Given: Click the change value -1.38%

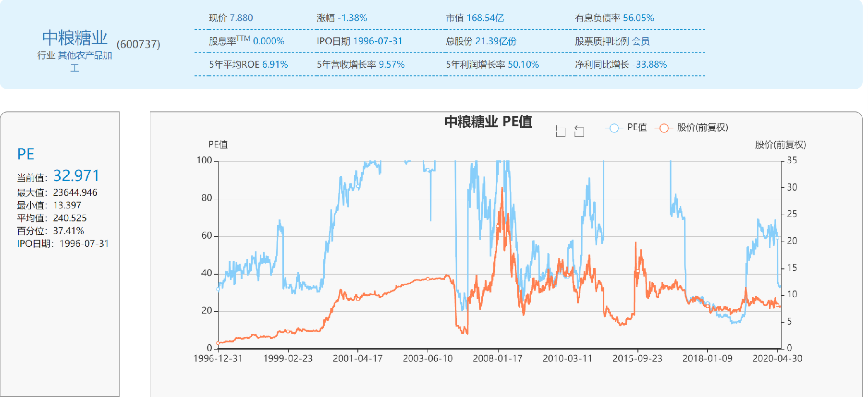Looking at the screenshot, I should coord(353,18).
